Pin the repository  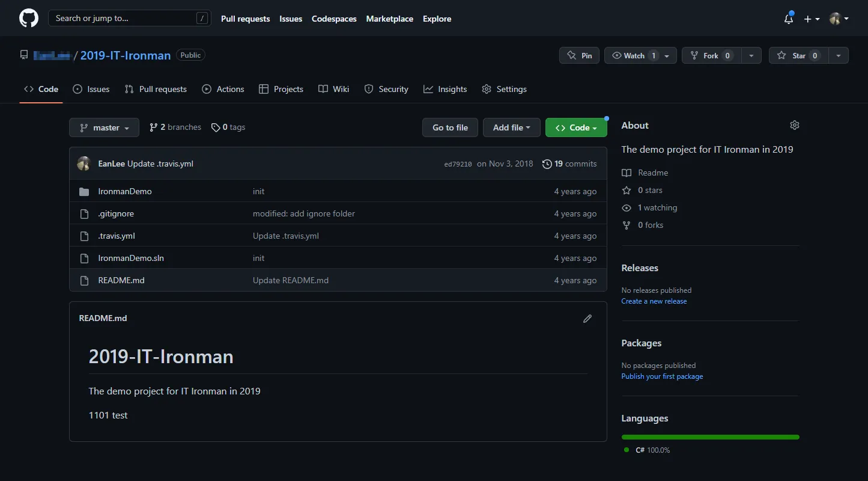pos(579,55)
